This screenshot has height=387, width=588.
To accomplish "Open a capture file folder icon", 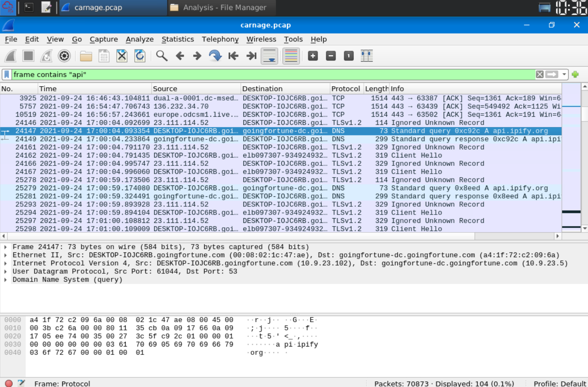I will pos(86,56).
